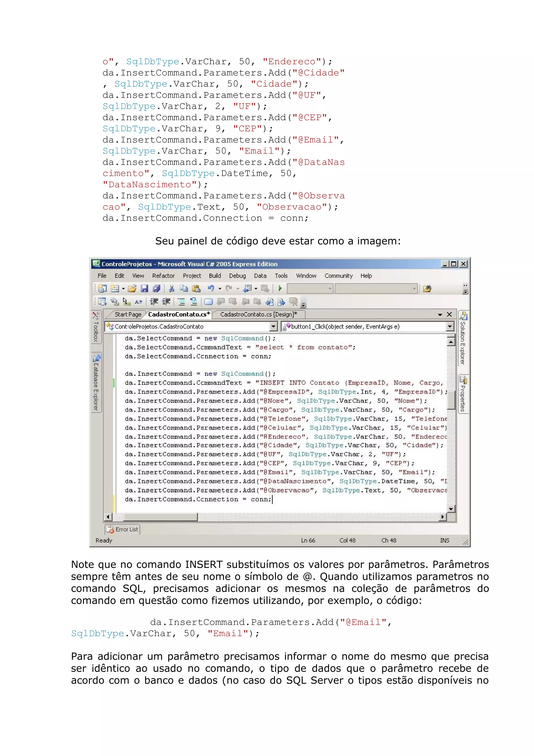Image resolution: width=534 pixels, height=756 pixels.
Task: Click the Find in Files icon
Action: pyautogui.click(x=427, y=289)
